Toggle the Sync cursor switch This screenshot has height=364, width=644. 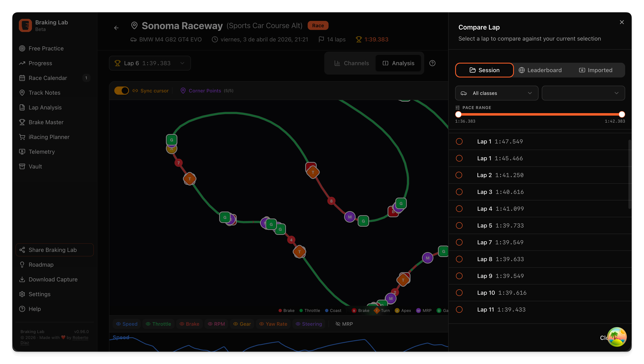tap(121, 91)
